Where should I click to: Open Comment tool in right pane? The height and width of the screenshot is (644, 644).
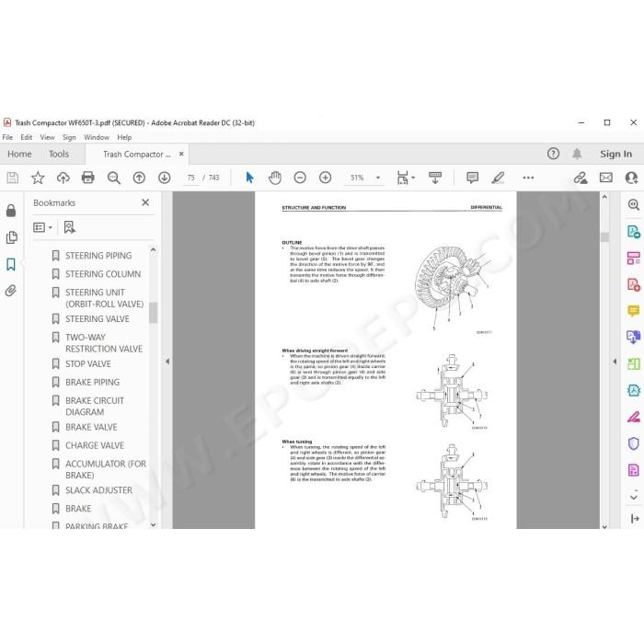coord(634,311)
